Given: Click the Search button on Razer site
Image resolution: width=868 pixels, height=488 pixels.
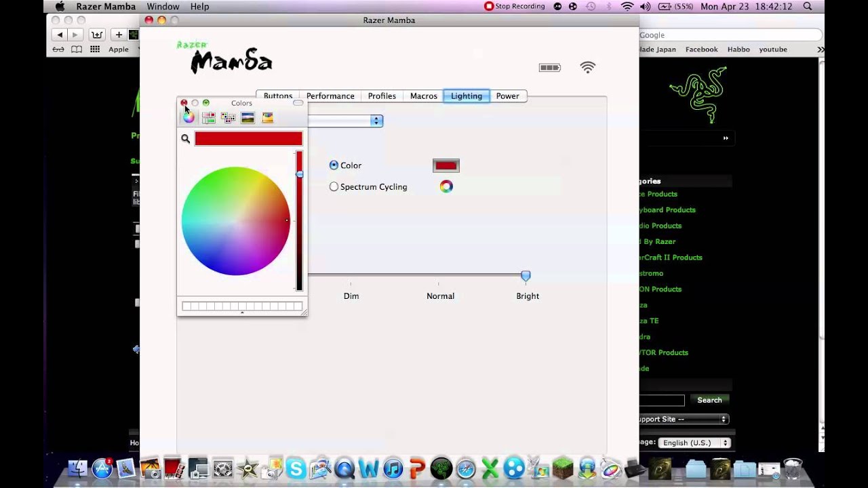Looking at the screenshot, I should coord(709,400).
